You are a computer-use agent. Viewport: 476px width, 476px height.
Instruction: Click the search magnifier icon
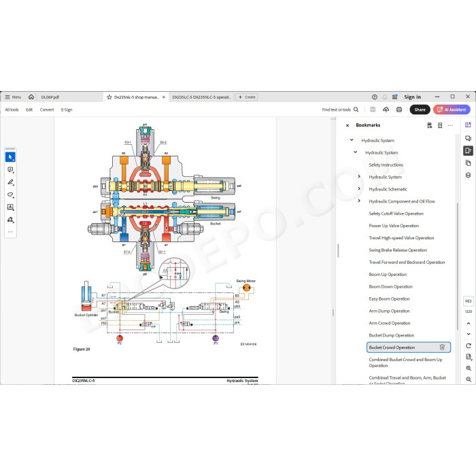click(356, 109)
